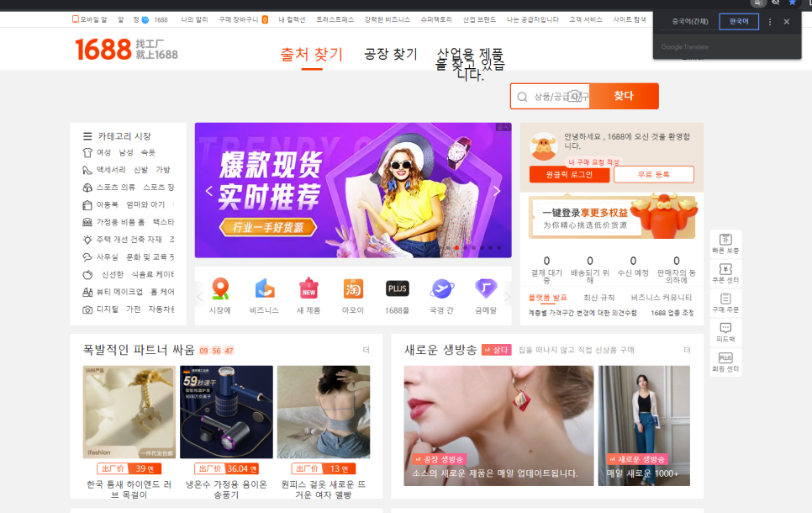Open the 아모이 Taobao icon
Screen dimensions: 812x513
point(353,289)
